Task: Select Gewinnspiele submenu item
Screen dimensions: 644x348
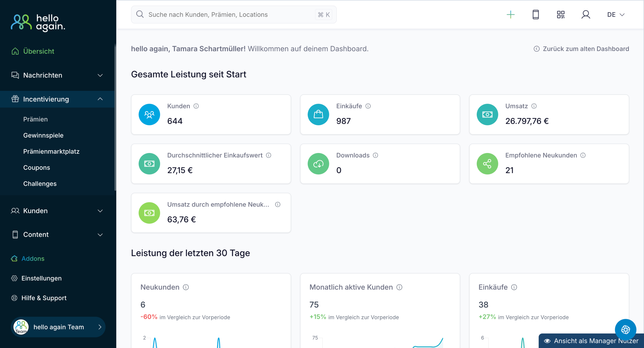Action: [43, 135]
